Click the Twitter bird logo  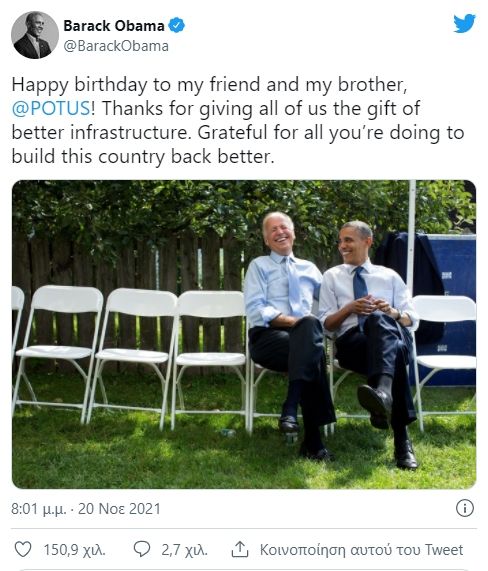tap(464, 23)
